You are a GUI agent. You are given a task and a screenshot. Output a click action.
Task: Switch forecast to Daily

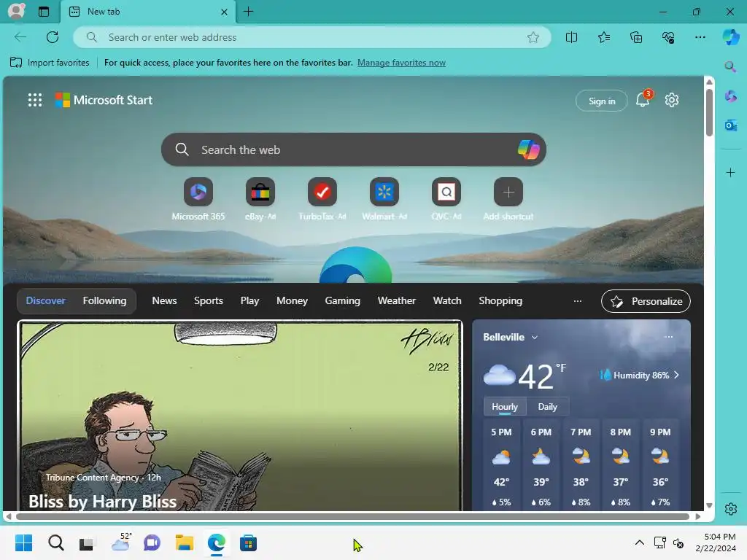[x=547, y=407]
